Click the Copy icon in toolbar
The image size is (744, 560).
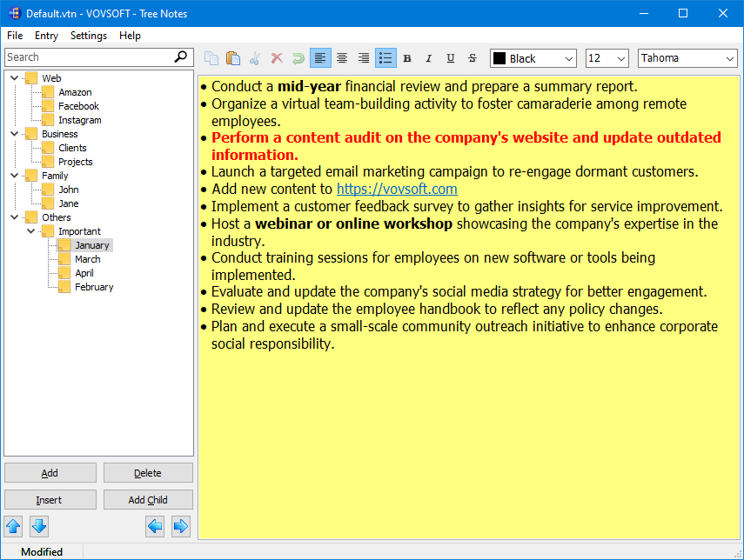211,58
